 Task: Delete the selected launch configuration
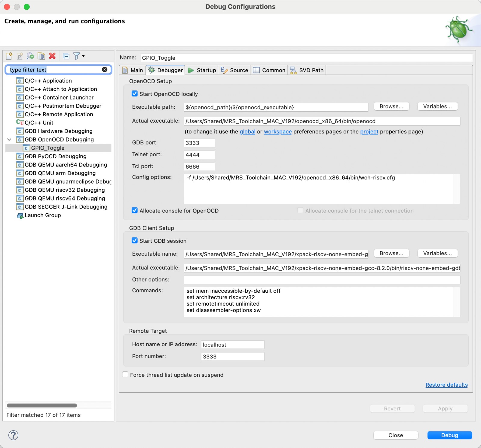click(52, 56)
